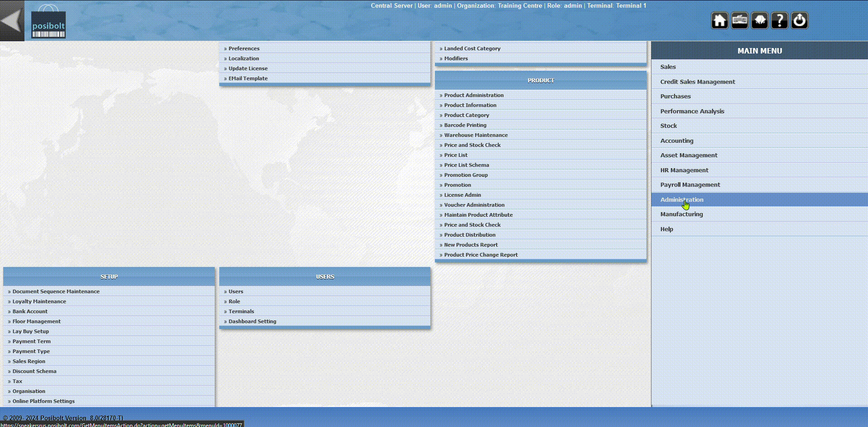Open Online Platform Settings

click(43, 401)
